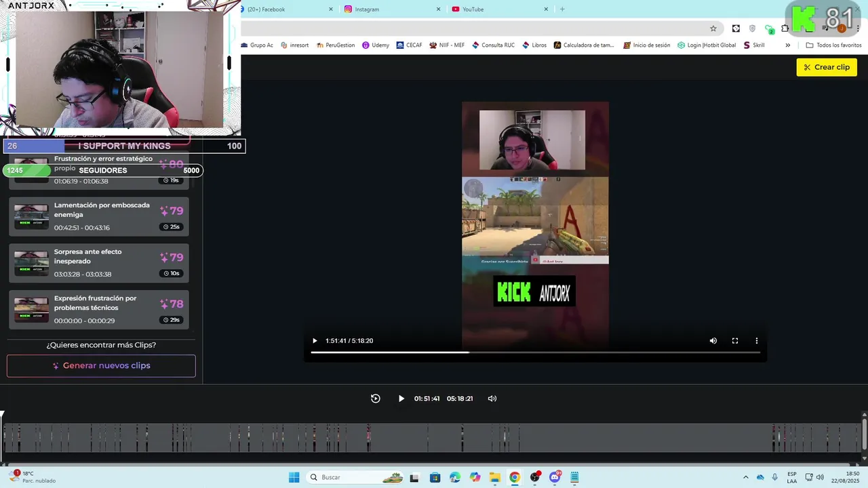Open Microsoft Edge from taskbar

pyautogui.click(x=455, y=477)
